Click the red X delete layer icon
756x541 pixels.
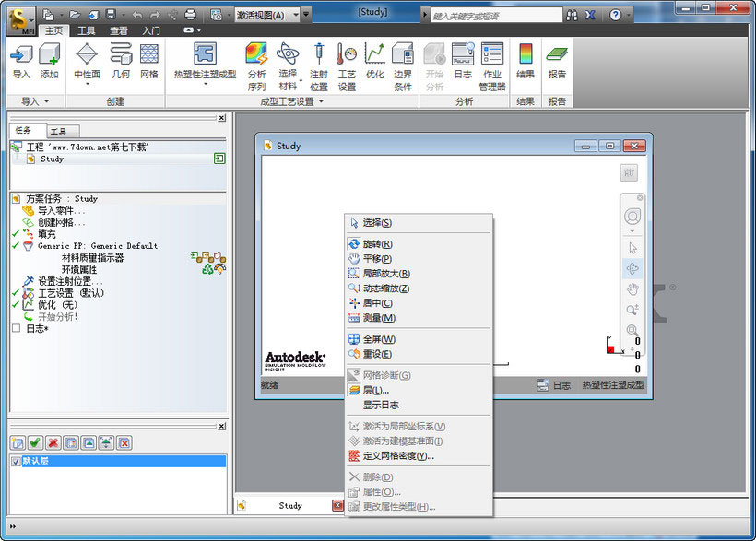(53, 442)
